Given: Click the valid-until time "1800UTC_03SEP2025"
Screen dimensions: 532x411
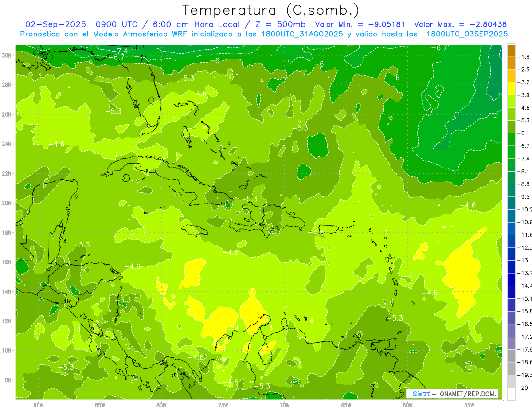Looking at the screenshot, I should pyautogui.click(x=467, y=34).
